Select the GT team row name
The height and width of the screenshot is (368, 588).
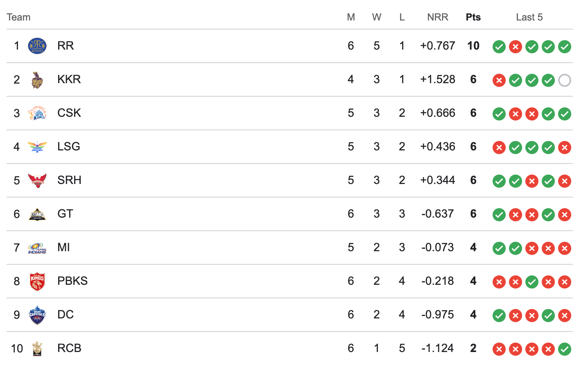65,214
